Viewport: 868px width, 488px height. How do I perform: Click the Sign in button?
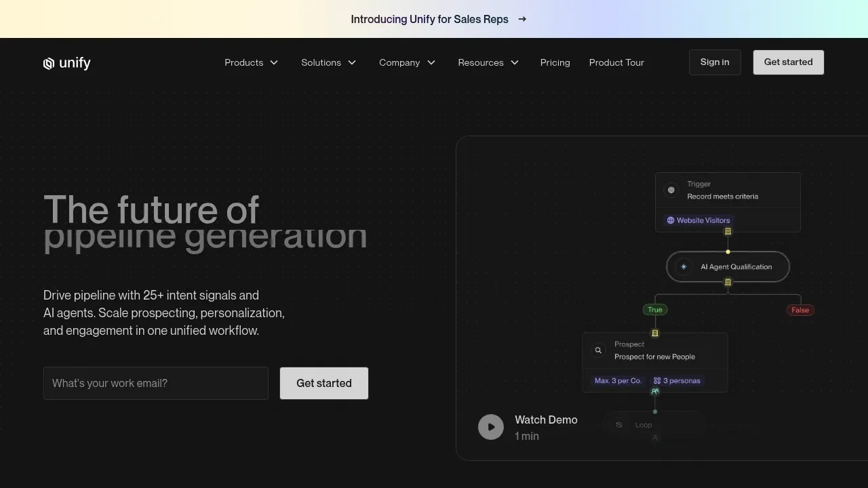point(715,62)
